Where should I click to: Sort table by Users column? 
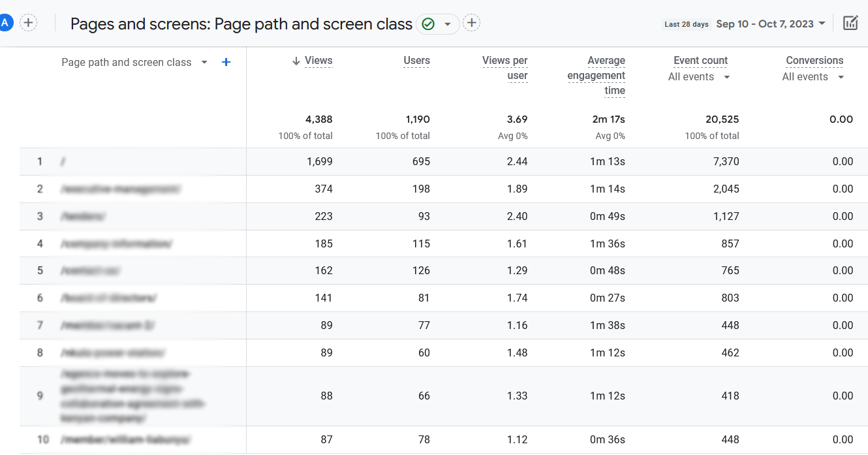click(416, 61)
